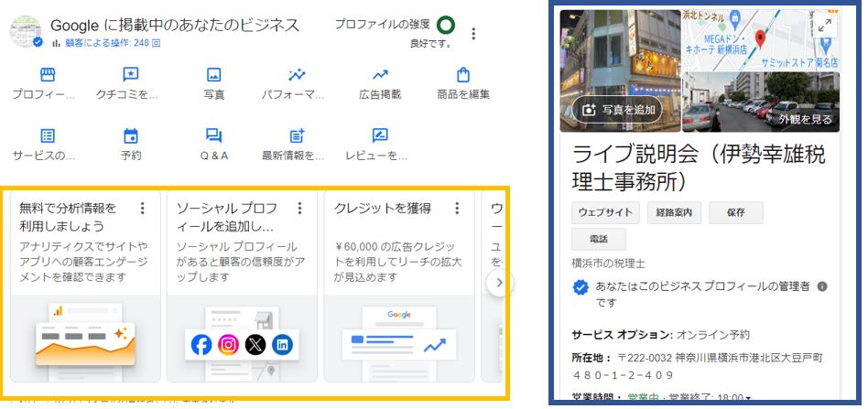Open the クレジットを獲得 card title

pos(383,208)
